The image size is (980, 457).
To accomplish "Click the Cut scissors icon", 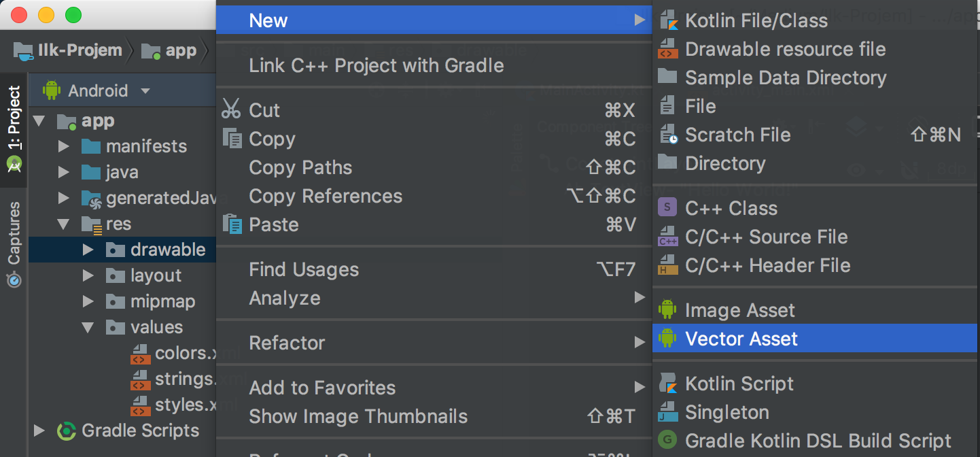I will 232,109.
